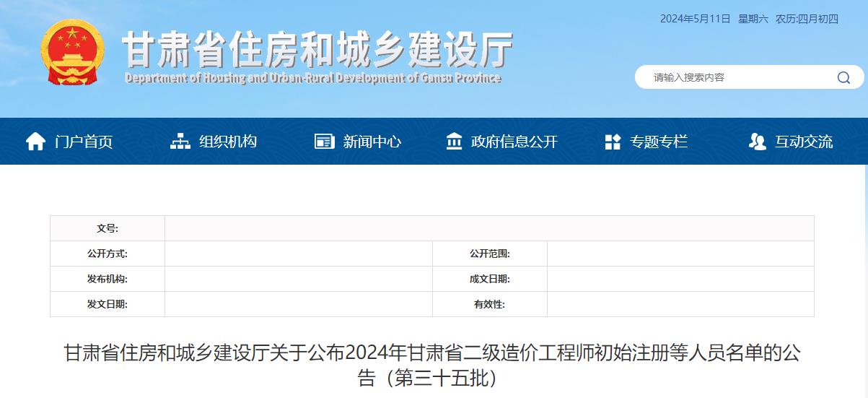Image resolution: width=868 pixels, height=398 pixels.
Task: Click the national emblem logo
Action: pyautogui.click(x=72, y=53)
